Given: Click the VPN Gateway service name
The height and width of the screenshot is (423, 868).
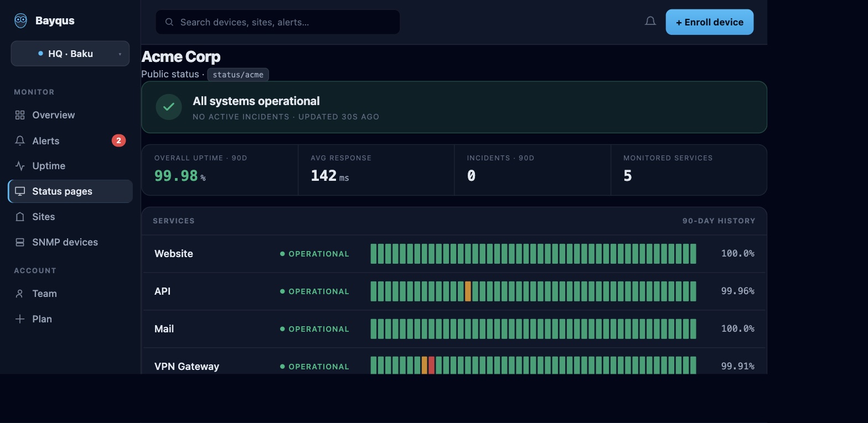Looking at the screenshot, I should tap(187, 367).
